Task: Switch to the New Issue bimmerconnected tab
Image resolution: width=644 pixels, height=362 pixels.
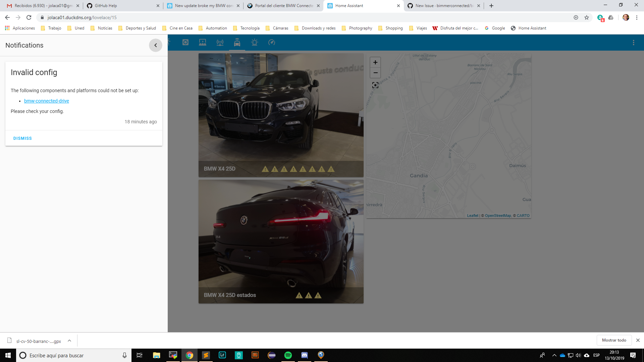Action: coord(443,6)
